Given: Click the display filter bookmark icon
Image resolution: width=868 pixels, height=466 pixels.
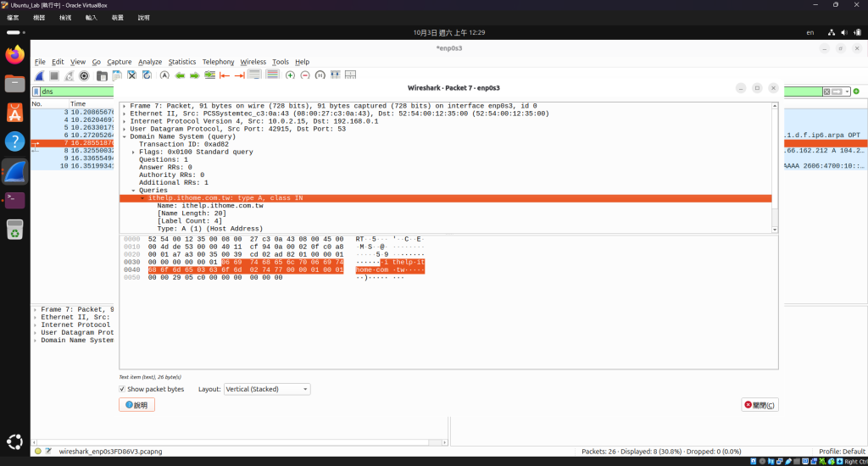Looking at the screenshot, I should [36, 92].
